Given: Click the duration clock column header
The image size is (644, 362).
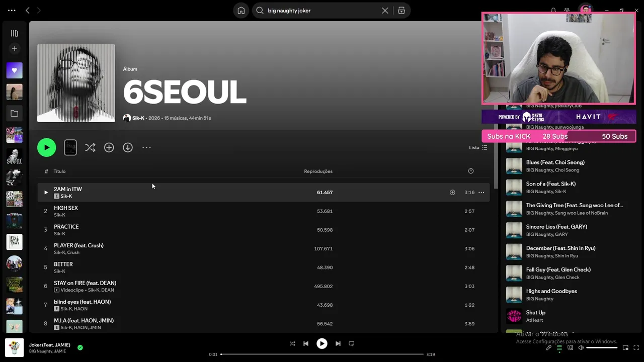Looking at the screenshot, I should [471, 171].
